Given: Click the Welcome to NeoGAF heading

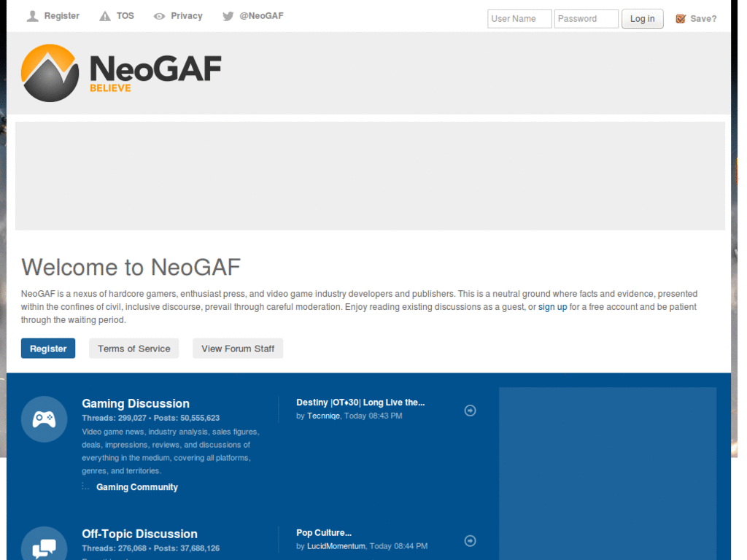Looking at the screenshot, I should [x=131, y=267].
